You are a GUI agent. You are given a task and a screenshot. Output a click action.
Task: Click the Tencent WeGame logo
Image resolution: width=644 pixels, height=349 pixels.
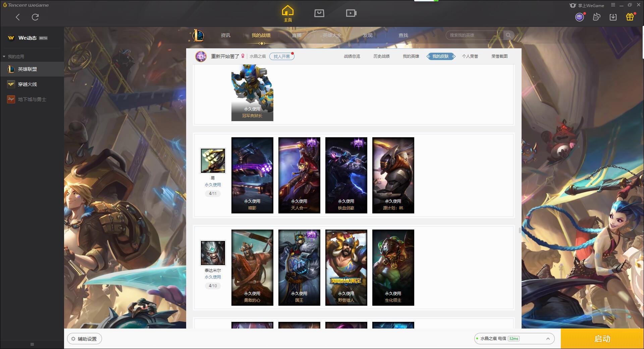pos(26,5)
